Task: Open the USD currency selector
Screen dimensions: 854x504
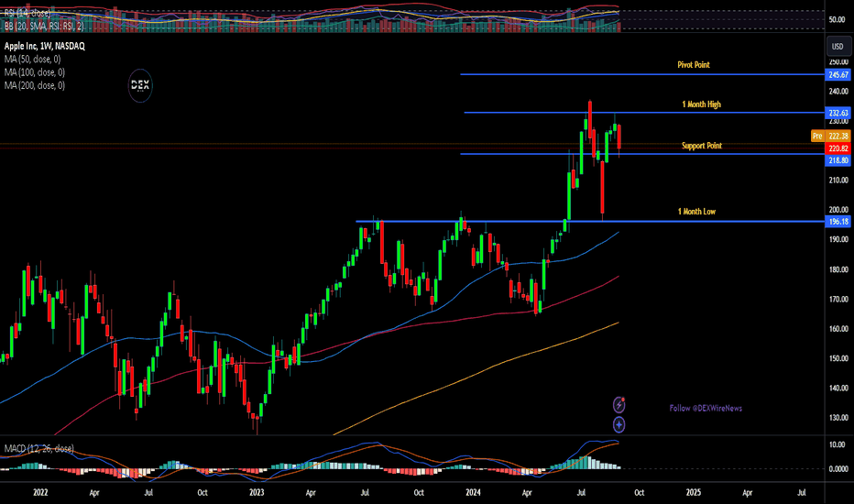Action: click(838, 47)
